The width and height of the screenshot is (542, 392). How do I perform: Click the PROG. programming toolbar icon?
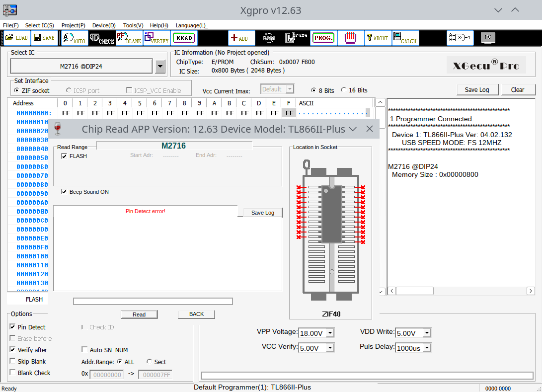(323, 38)
